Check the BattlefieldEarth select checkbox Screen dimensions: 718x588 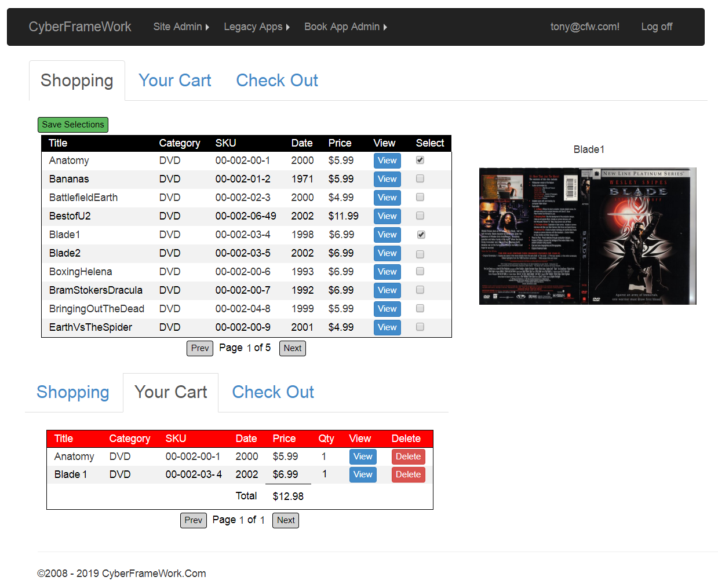point(420,197)
